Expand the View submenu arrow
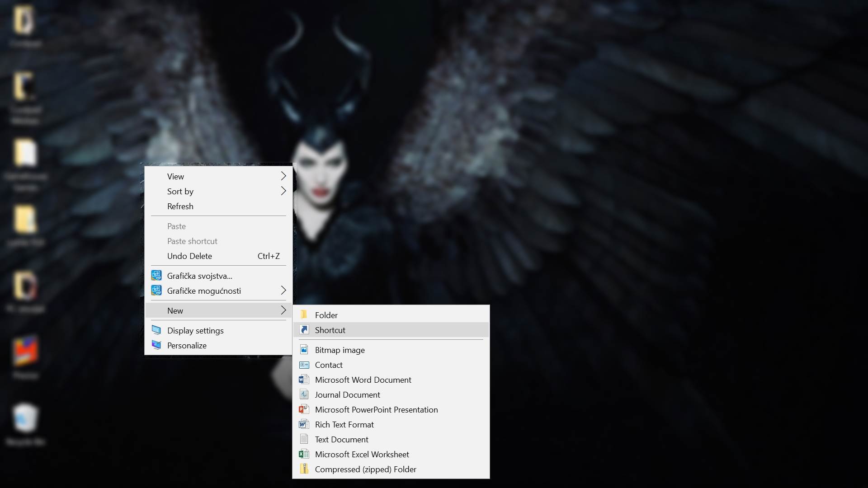The image size is (868, 488). (283, 176)
